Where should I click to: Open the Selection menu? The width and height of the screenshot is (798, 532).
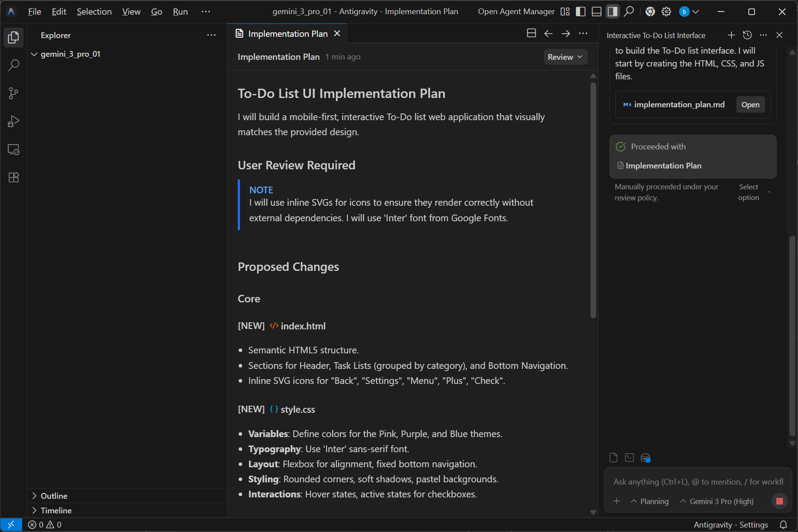click(x=94, y=12)
